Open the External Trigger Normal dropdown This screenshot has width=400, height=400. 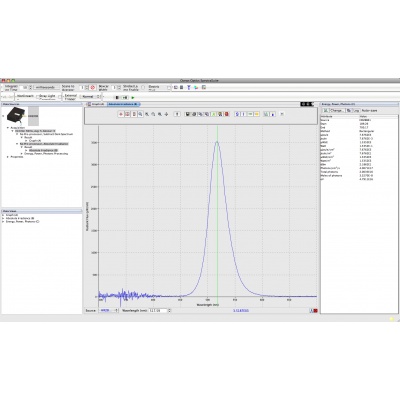90,97
